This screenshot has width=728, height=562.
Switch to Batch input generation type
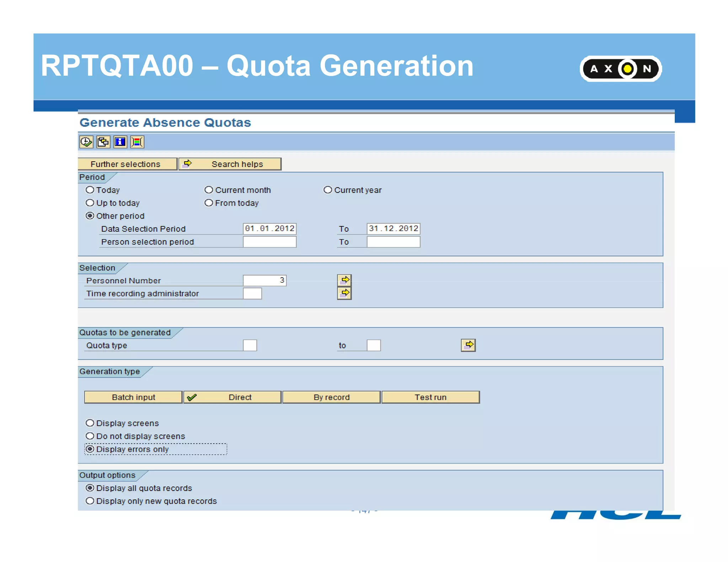coord(133,397)
